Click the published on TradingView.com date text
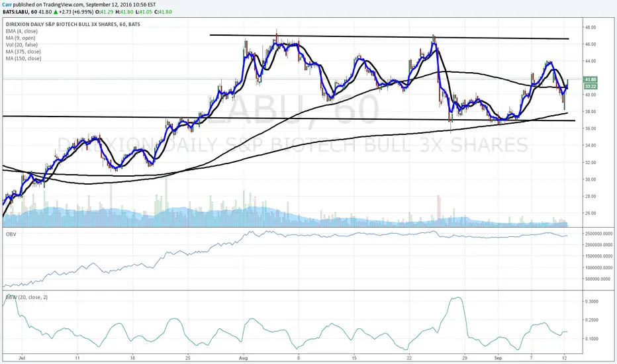Screen dimensions: 617x364 pos(85,5)
